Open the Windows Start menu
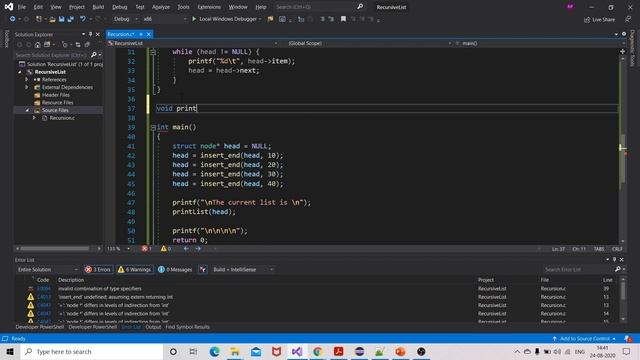The image size is (640, 360). pyautogui.click(x=10, y=351)
